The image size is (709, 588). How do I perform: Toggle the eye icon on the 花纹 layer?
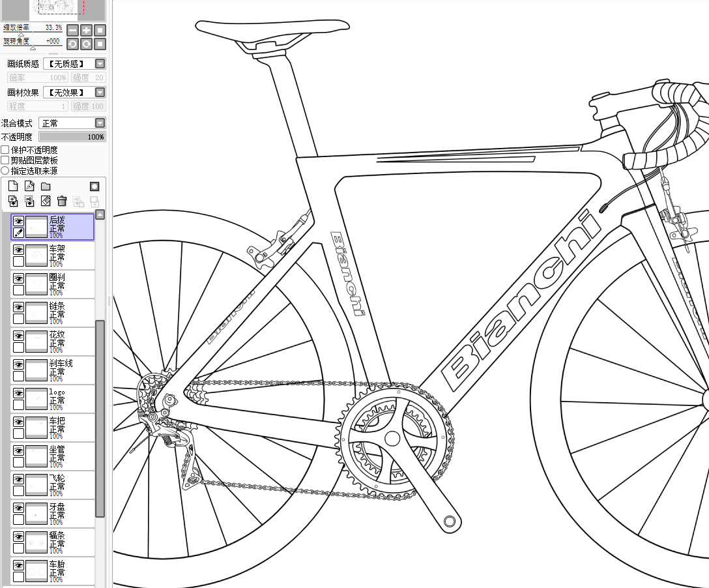point(18,336)
